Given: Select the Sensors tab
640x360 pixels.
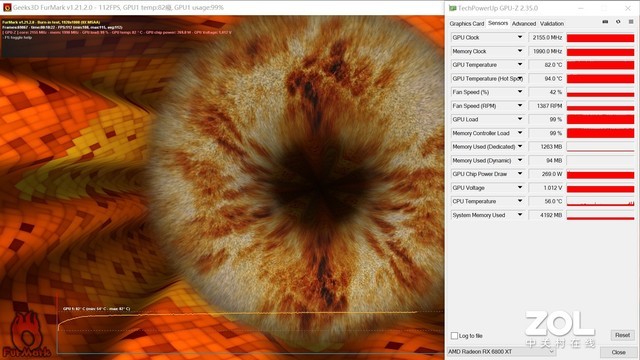Looking at the screenshot, I should click(x=498, y=23).
